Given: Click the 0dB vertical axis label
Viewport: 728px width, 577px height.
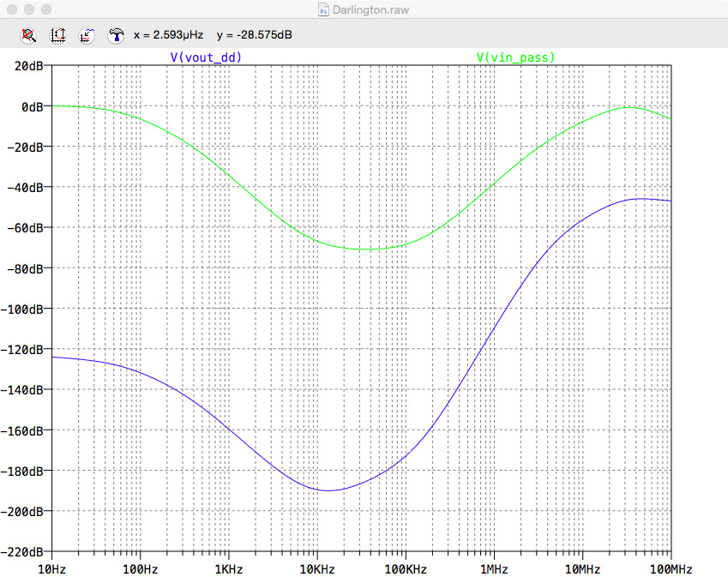Looking at the screenshot, I should pos(32,107).
